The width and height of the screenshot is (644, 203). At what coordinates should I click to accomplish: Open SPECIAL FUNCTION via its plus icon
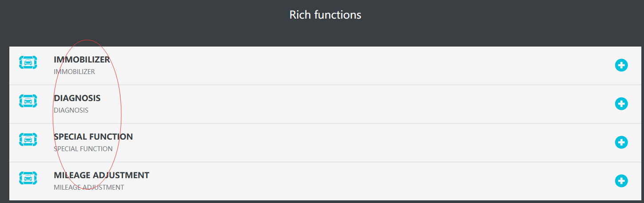(621, 142)
